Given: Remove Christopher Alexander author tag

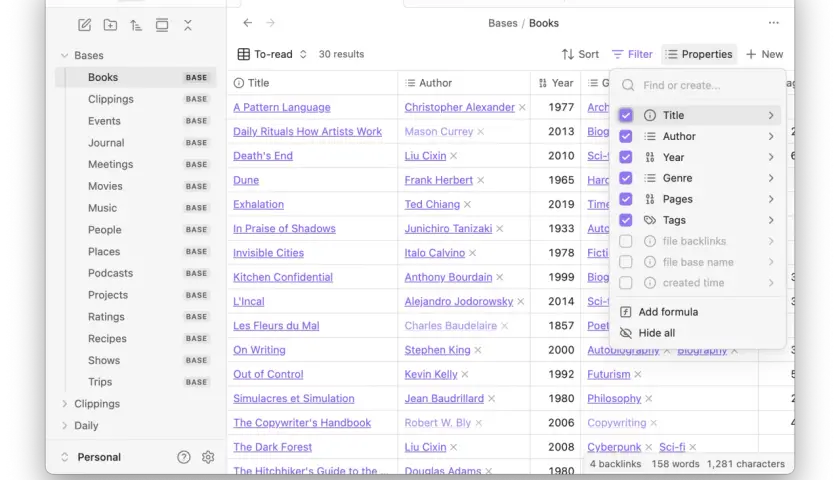Looking at the screenshot, I should point(522,108).
